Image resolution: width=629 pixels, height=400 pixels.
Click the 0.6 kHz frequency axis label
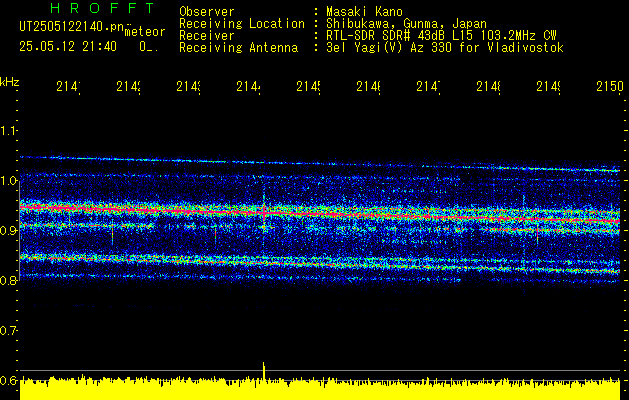8,380
